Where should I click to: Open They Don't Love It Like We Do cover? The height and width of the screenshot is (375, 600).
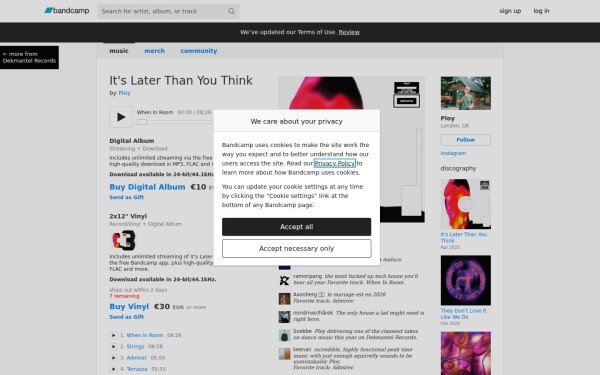465,280
